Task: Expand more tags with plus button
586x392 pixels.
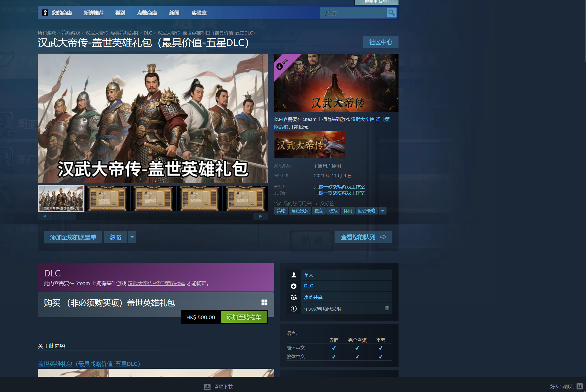Action: pos(382,211)
